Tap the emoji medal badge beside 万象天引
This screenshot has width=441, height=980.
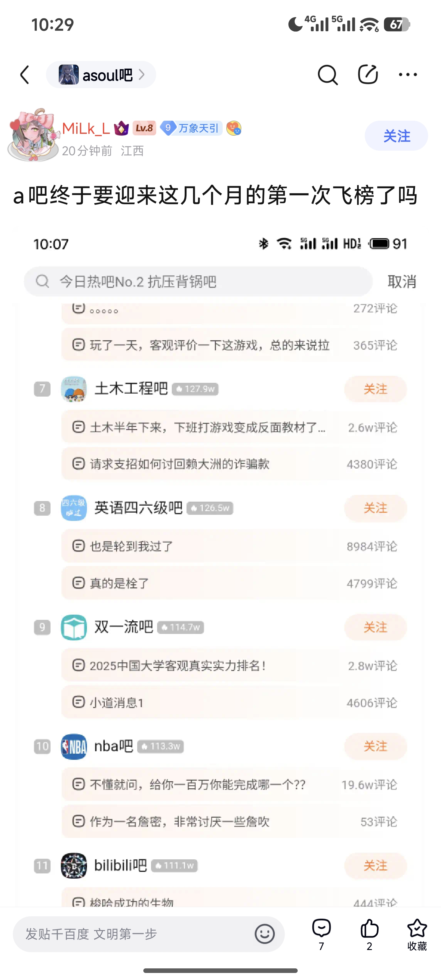click(x=234, y=128)
